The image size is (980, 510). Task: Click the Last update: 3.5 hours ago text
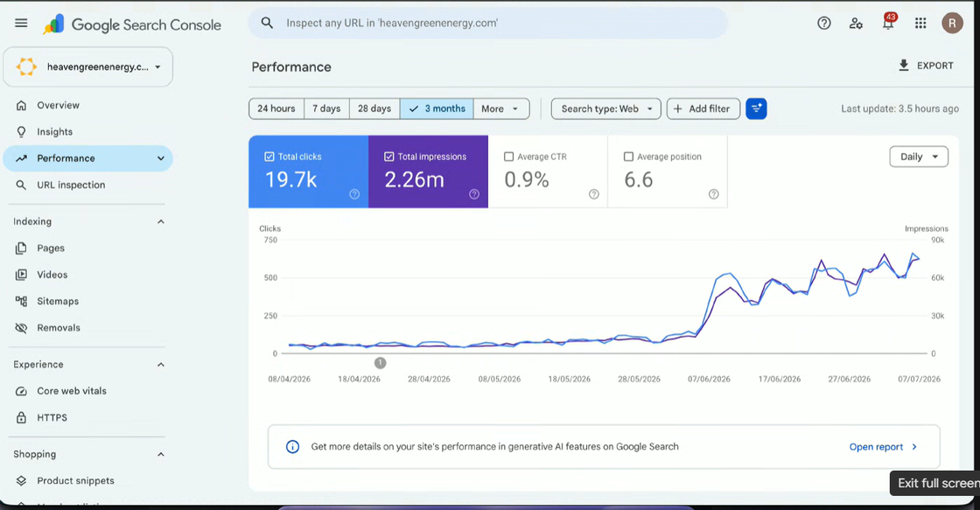(x=899, y=108)
